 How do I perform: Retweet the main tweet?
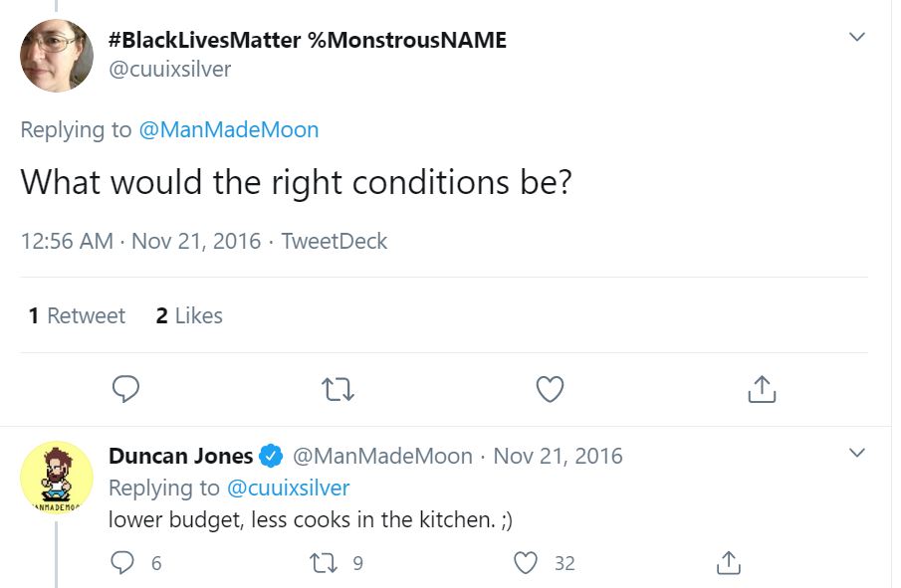(x=338, y=389)
